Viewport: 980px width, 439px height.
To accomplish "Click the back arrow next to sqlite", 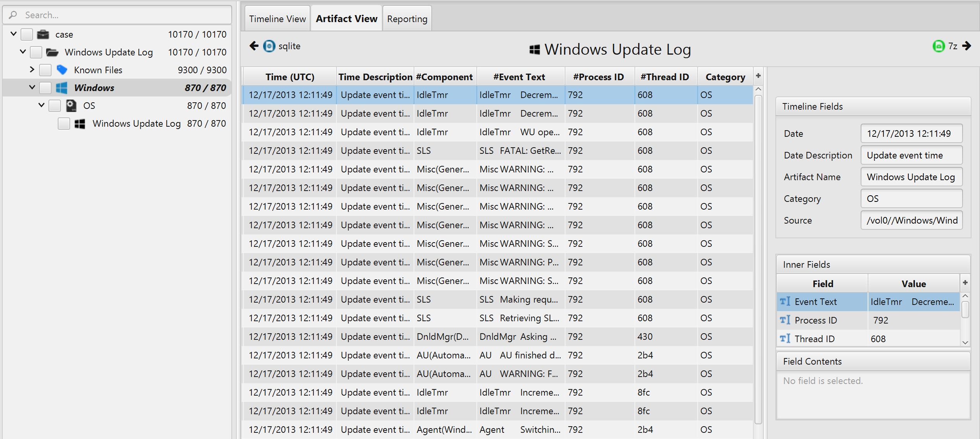I will tap(254, 46).
